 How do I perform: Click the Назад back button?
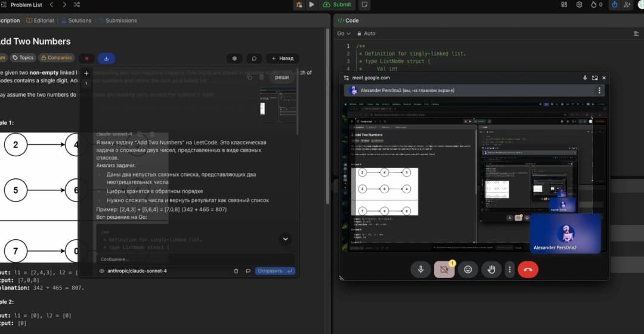(x=283, y=58)
